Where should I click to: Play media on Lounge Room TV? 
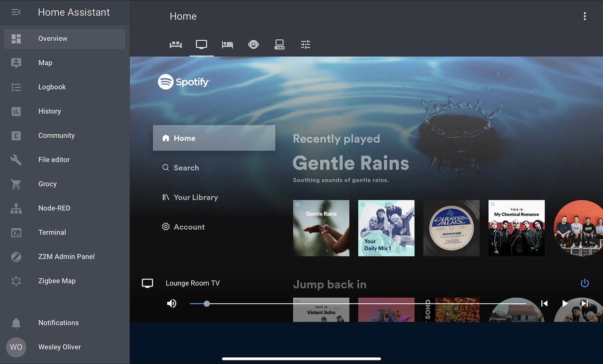[564, 303]
